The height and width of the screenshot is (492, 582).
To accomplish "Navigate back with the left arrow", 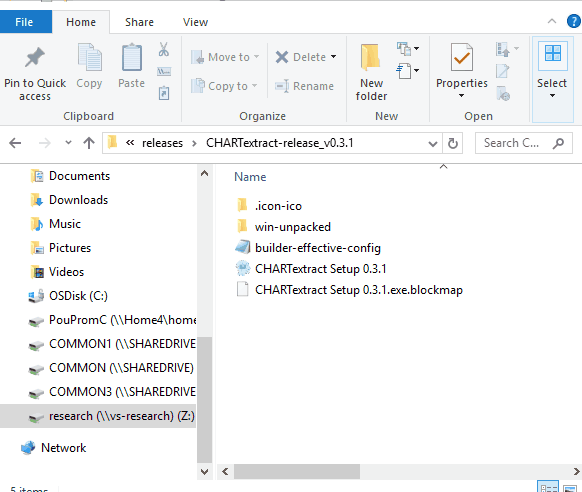I will point(15,143).
